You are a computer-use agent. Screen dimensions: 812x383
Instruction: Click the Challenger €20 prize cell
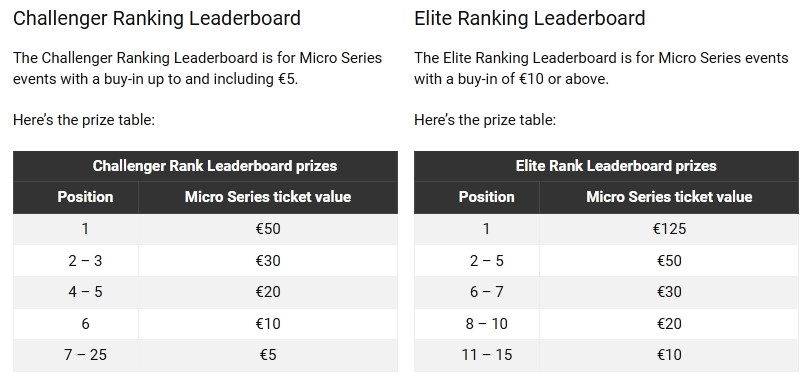pos(268,292)
